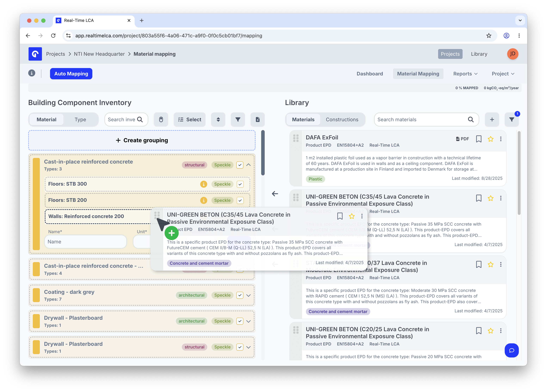This screenshot has height=392, width=547.
Task: Click the yellow swatch of structural Drywall - Plasterboard
Action: 36,347
